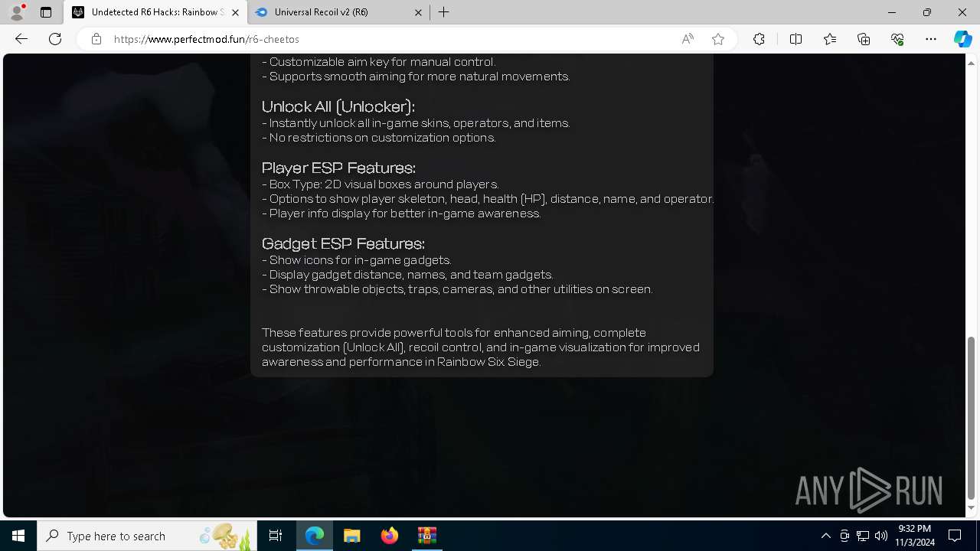The width and height of the screenshot is (980, 551).
Task: Click 'Supports smooth aiming' line
Action: (x=416, y=77)
